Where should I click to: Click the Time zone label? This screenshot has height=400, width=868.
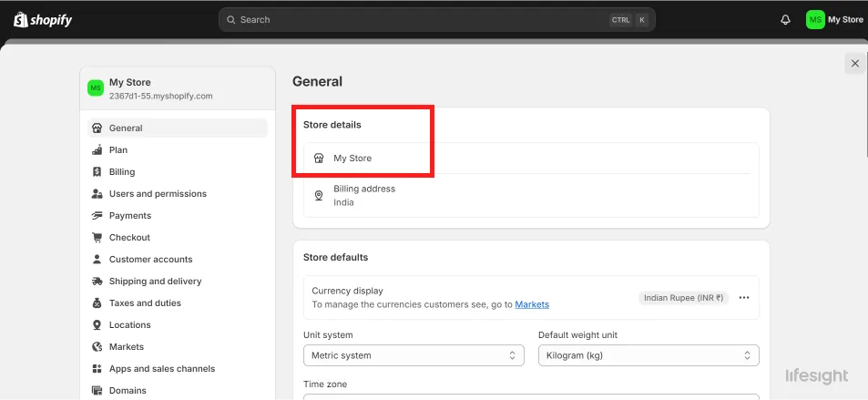click(325, 384)
